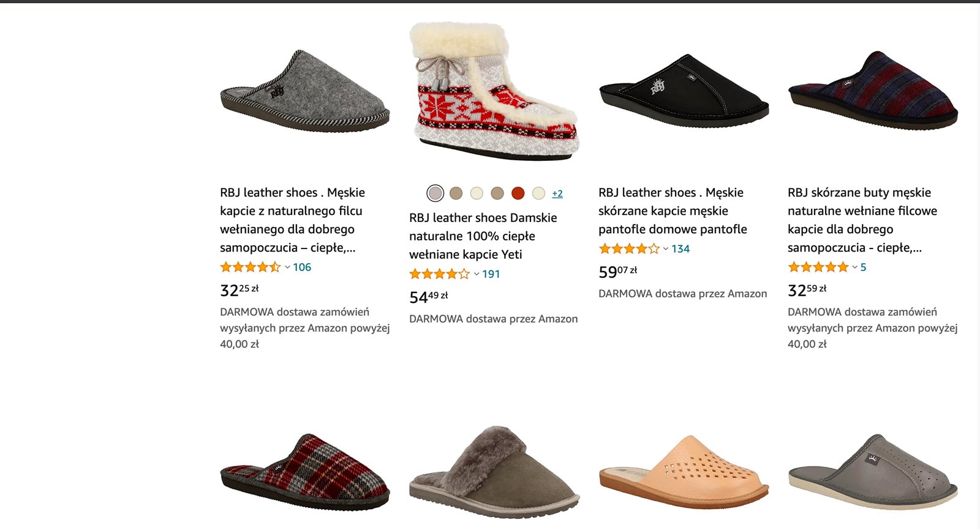Screen dimensions: 980x530
Task: Expand rating popover next to 106 reviews
Action: click(287, 267)
